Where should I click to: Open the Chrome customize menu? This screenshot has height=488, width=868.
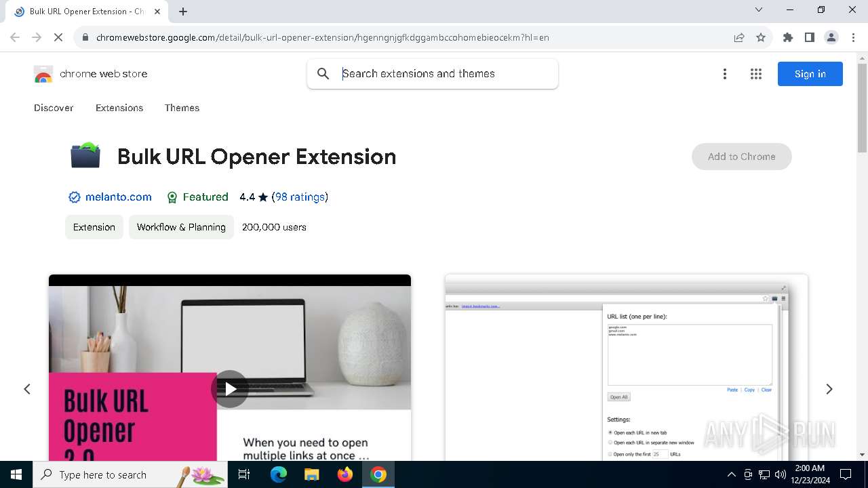tap(853, 37)
